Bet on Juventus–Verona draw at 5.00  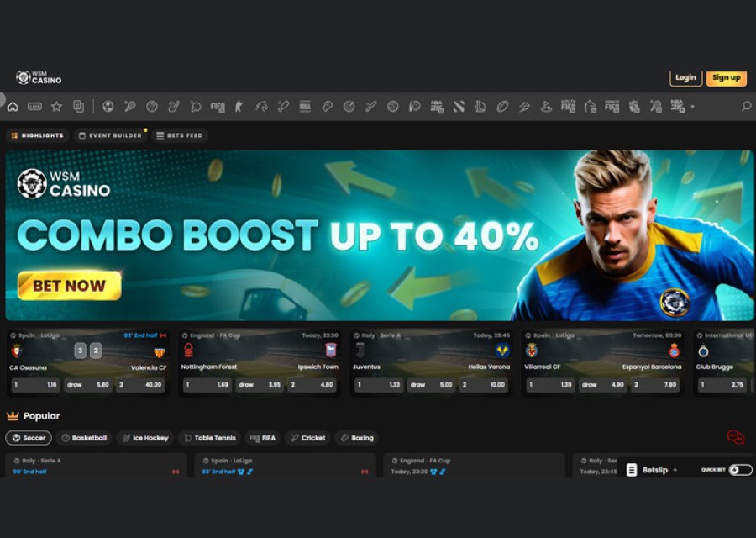432,385
